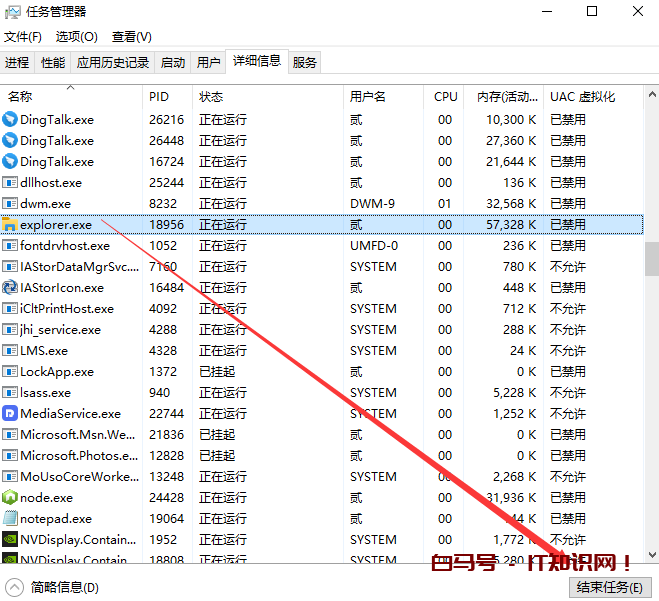The image size is (659, 601).
Task: Click the scrollbar down arrow
Action: click(x=651, y=553)
